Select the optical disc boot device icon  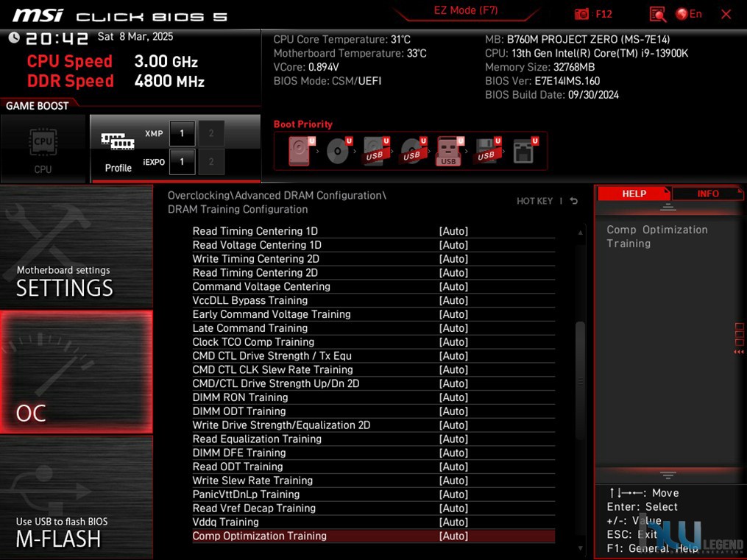click(x=339, y=150)
